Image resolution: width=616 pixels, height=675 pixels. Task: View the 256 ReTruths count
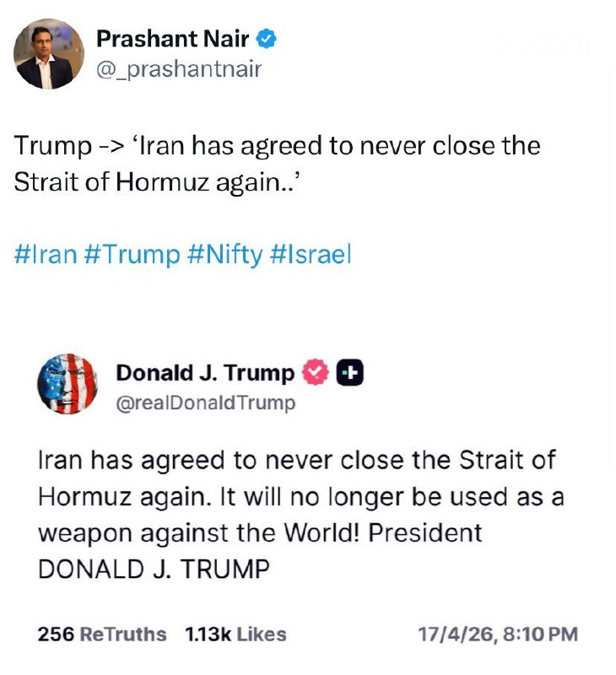[x=102, y=634]
